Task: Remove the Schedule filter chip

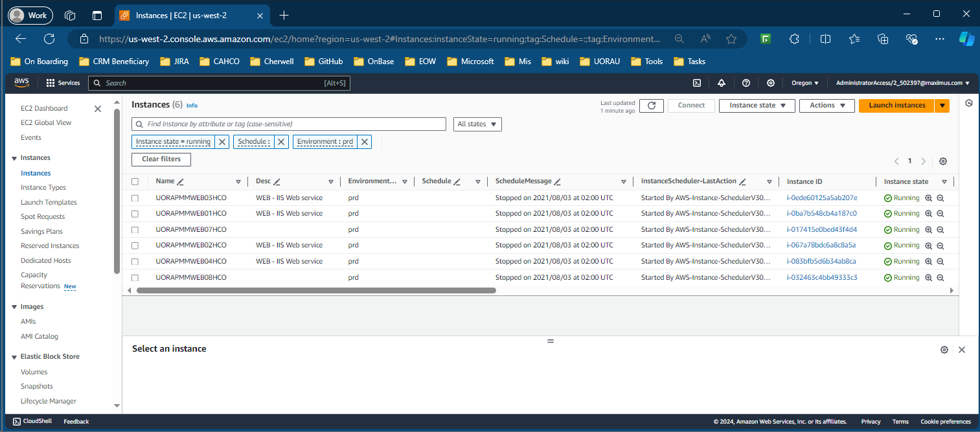Action: coord(281,142)
